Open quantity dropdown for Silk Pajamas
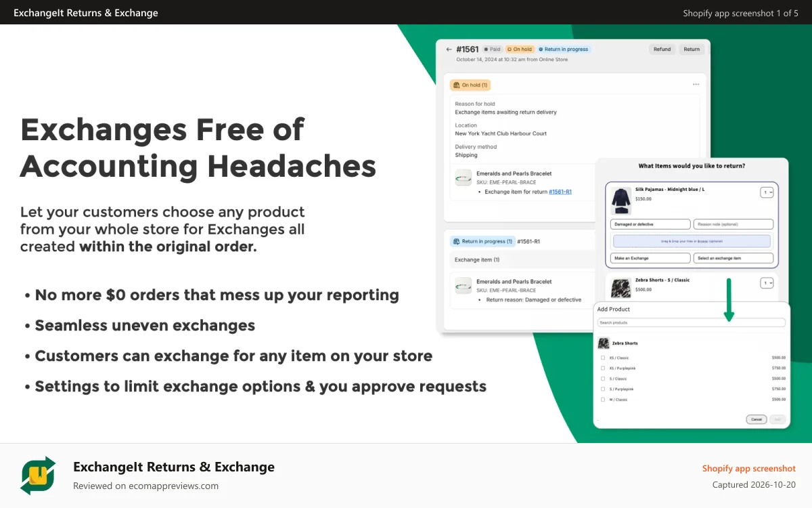This screenshot has width=812, height=508. point(767,192)
